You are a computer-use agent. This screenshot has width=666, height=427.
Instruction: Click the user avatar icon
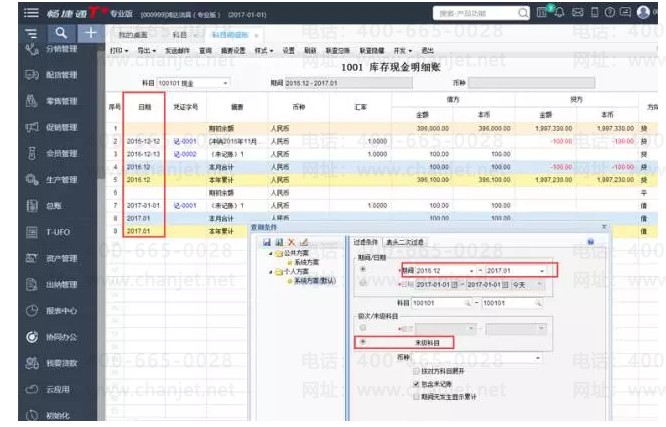643,12
